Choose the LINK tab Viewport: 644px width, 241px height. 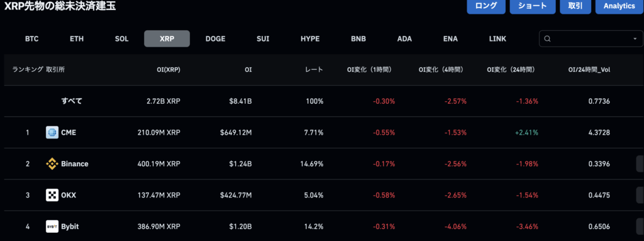[498, 38]
